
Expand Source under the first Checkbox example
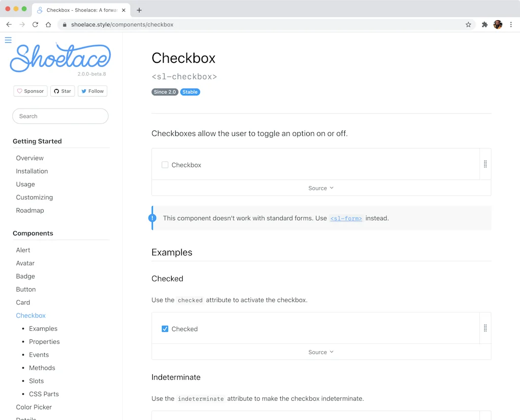click(x=320, y=188)
